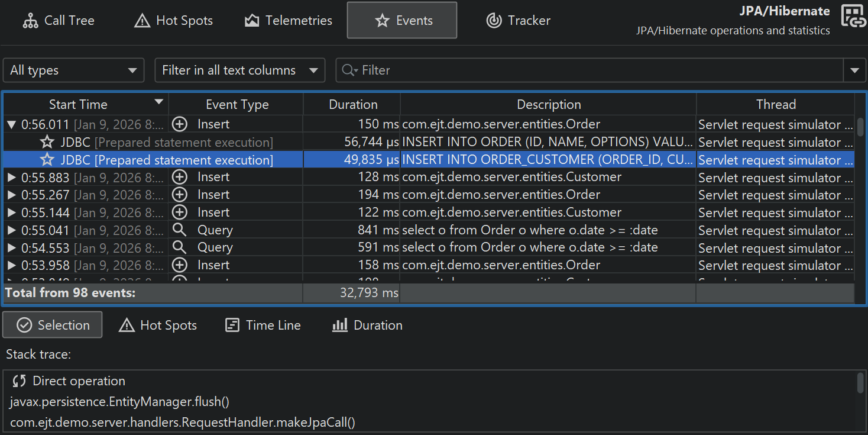Click the star icon of INSERT INTO ORDER row
This screenshot has height=435, width=868.
[x=47, y=143]
